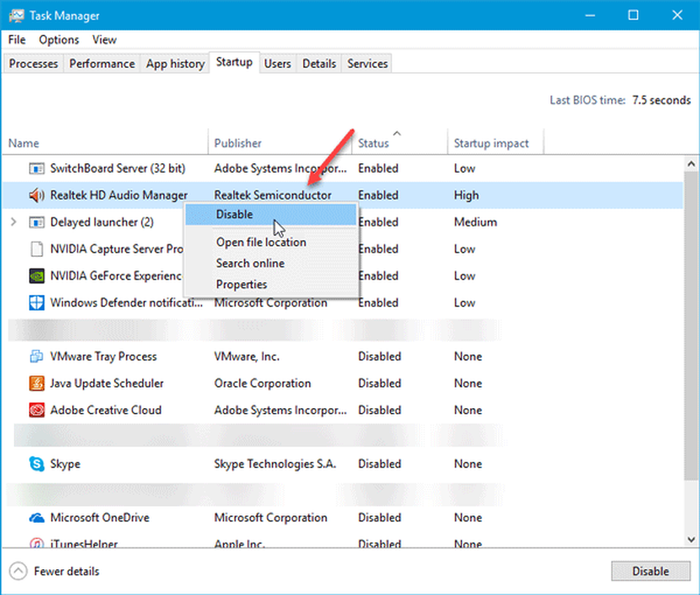Image resolution: width=700 pixels, height=595 pixels.
Task: Pick Search online from context menu
Action: click(x=250, y=263)
